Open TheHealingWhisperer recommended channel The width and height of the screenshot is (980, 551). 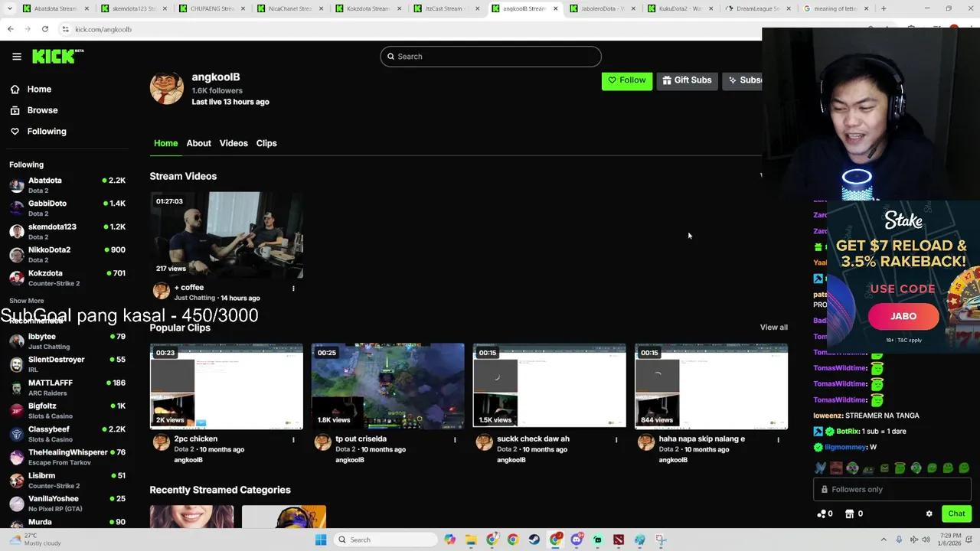67,457
